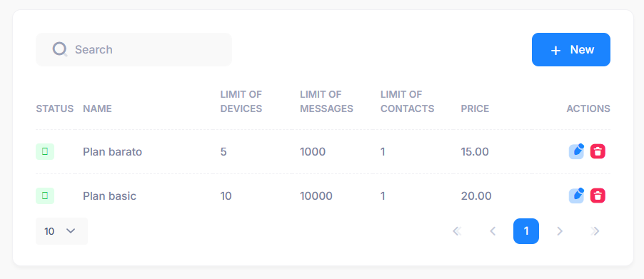
Task: Sort by Limit of Messages header
Action: click(326, 102)
